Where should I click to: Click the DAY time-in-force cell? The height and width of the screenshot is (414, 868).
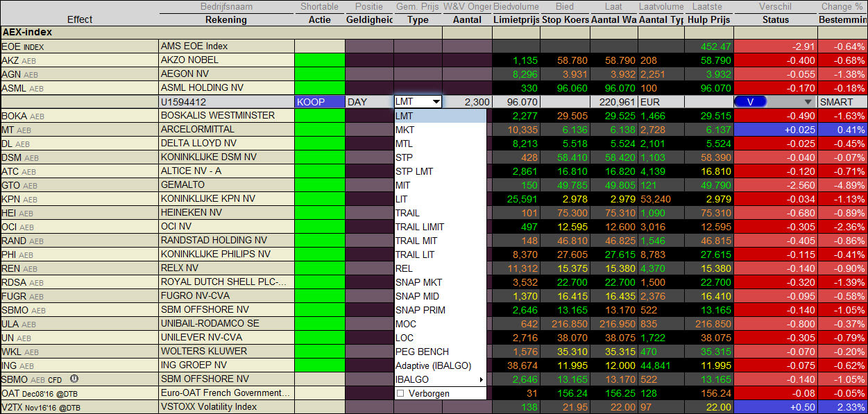click(x=369, y=102)
